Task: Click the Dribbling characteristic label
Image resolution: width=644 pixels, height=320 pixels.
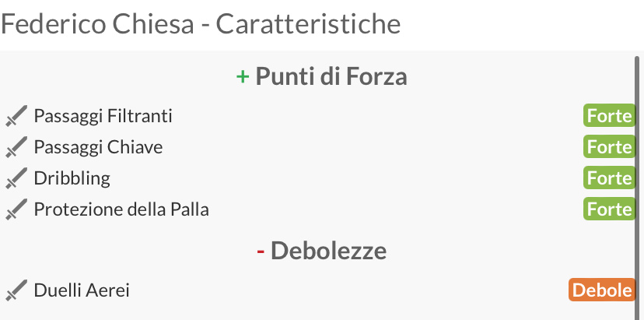Action: click(x=72, y=178)
